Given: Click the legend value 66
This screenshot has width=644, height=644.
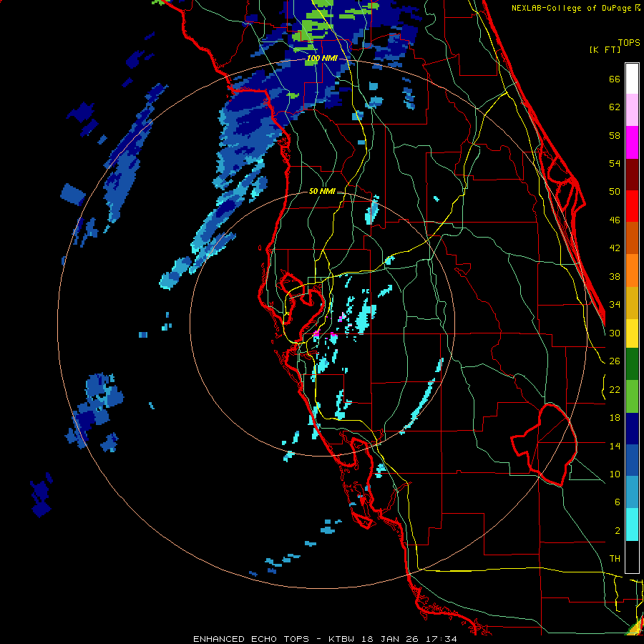Looking at the screenshot, I should 615,79.
